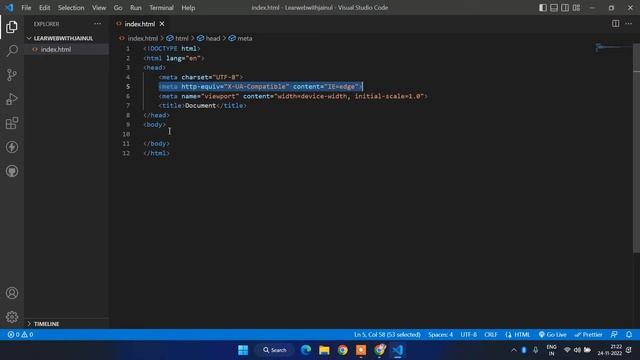
Task: Open the Extensions view
Action: pos(12,123)
